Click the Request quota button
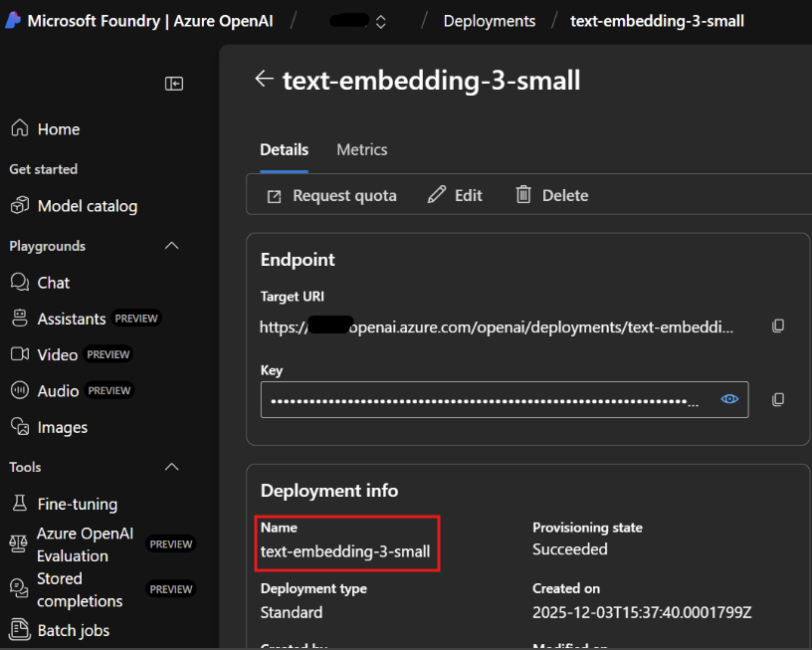812x650 pixels. [331, 195]
